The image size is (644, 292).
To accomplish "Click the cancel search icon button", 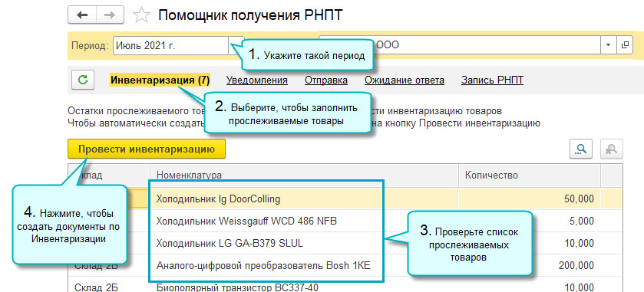I will coord(612,149).
